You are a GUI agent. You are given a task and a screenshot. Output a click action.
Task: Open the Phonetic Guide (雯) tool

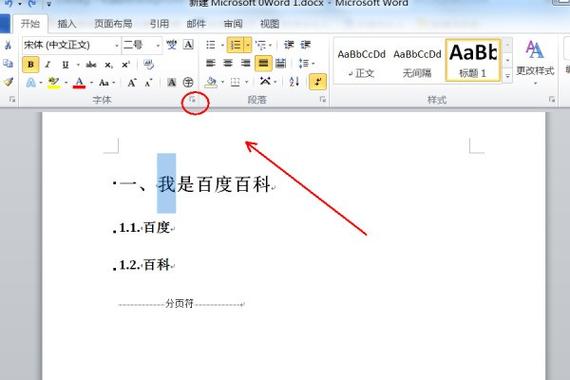pyautogui.click(x=171, y=45)
